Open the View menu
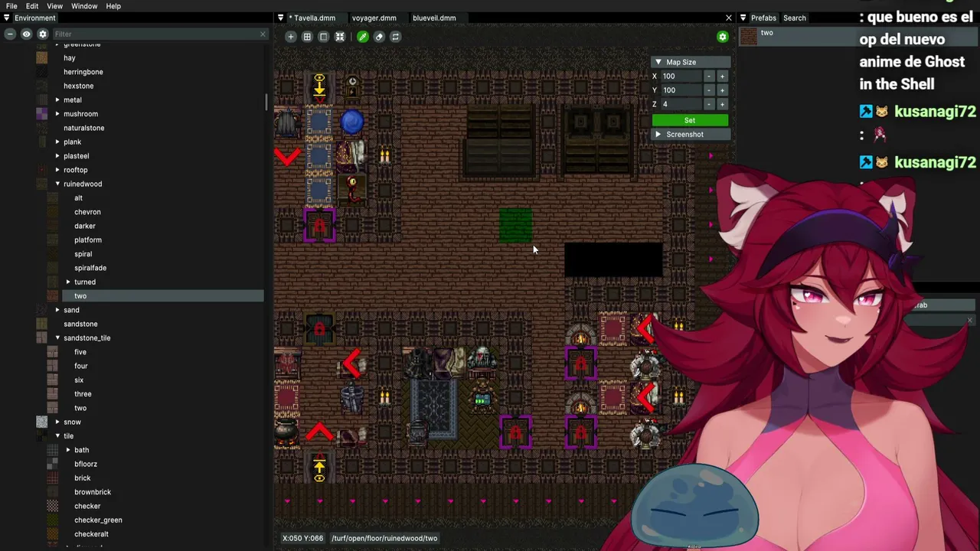The width and height of the screenshot is (980, 551). click(x=54, y=6)
